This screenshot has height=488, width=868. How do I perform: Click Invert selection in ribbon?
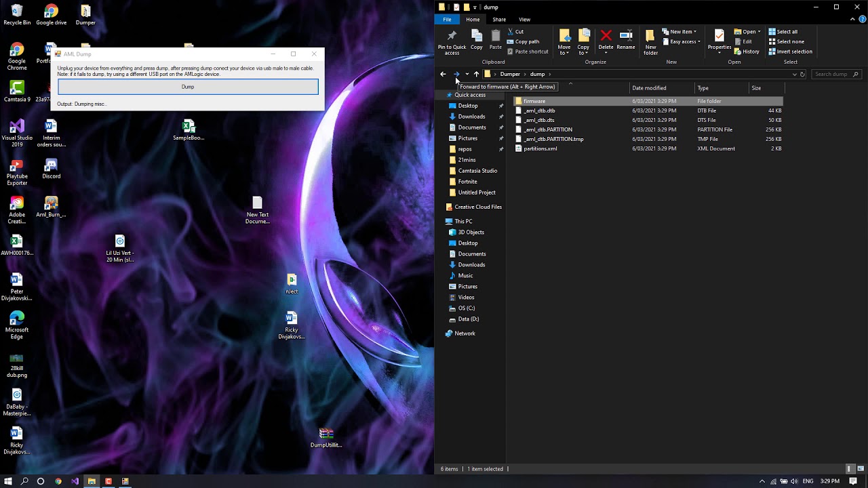click(790, 52)
